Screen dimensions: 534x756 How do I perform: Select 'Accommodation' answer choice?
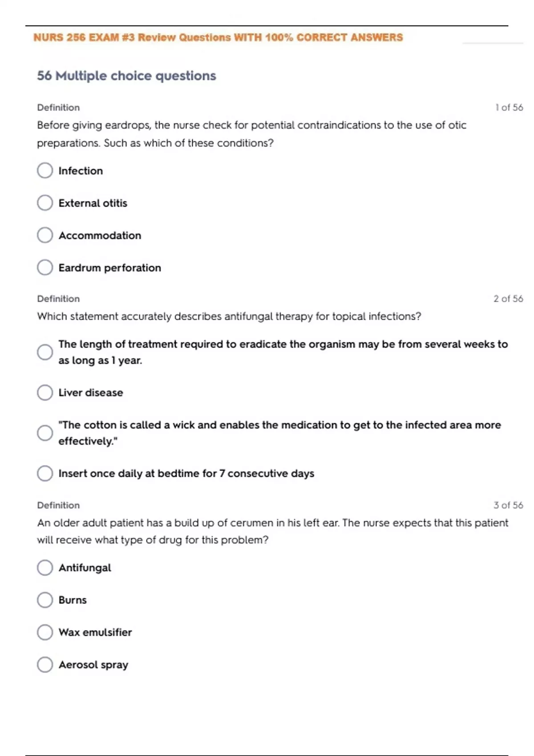45,235
